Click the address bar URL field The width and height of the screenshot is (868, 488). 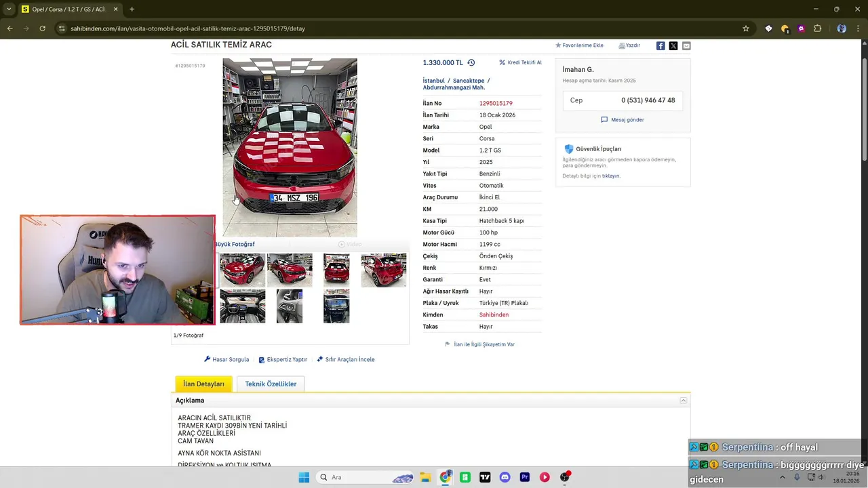point(400,28)
